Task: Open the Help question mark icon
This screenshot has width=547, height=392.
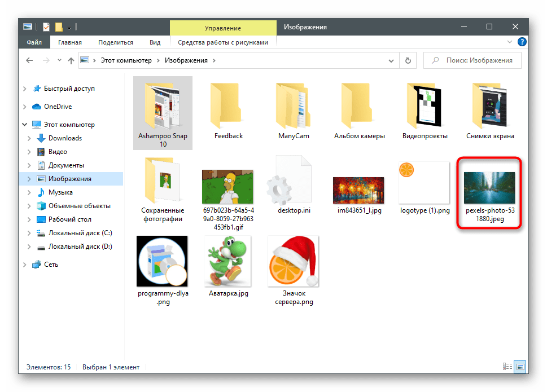Action: (x=522, y=42)
